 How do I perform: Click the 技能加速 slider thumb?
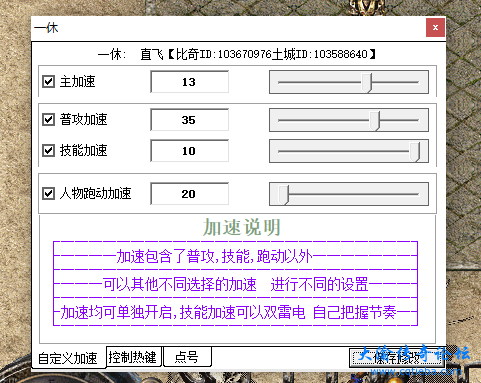click(415, 152)
